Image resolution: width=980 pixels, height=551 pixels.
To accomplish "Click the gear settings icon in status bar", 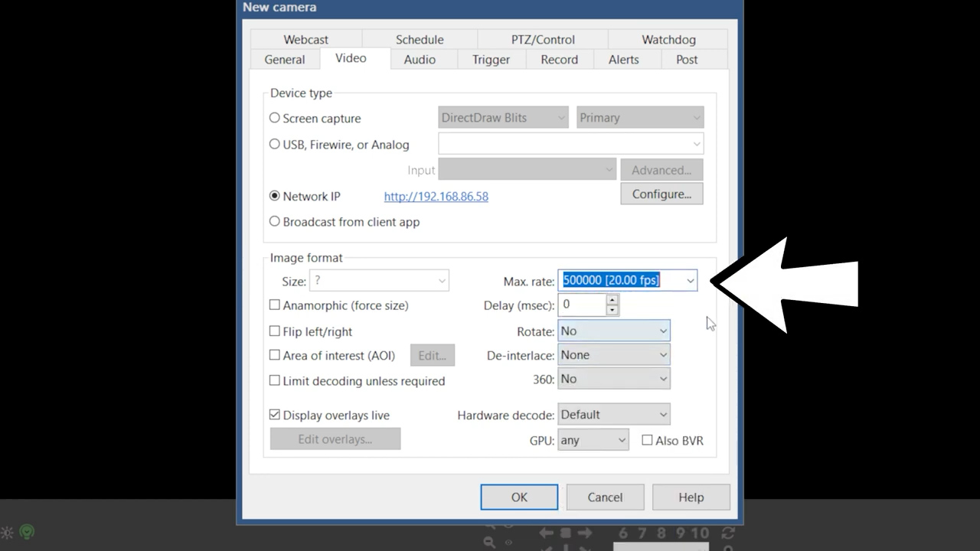I will (7, 533).
